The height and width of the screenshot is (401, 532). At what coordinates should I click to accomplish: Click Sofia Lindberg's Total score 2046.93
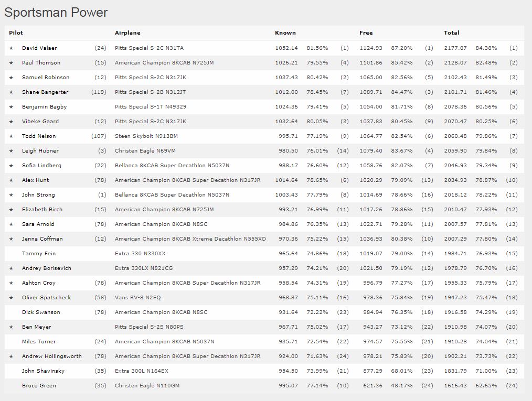(x=455, y=166)
